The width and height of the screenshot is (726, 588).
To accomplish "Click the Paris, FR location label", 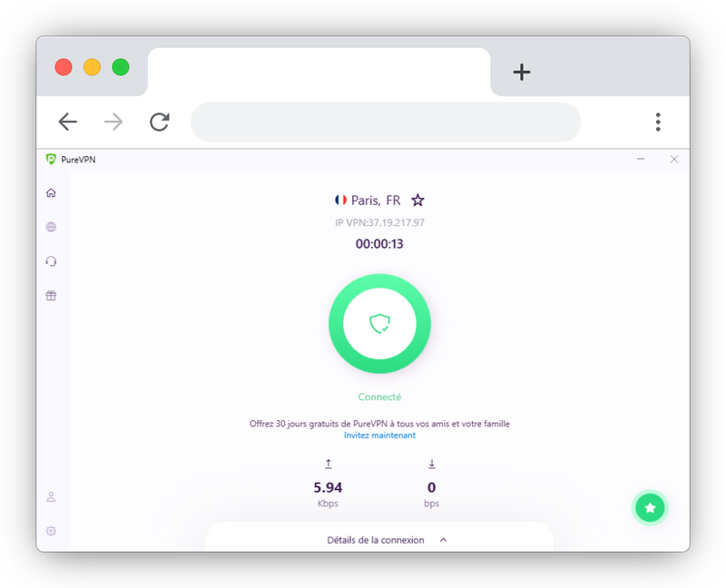I will coord(376,201).
